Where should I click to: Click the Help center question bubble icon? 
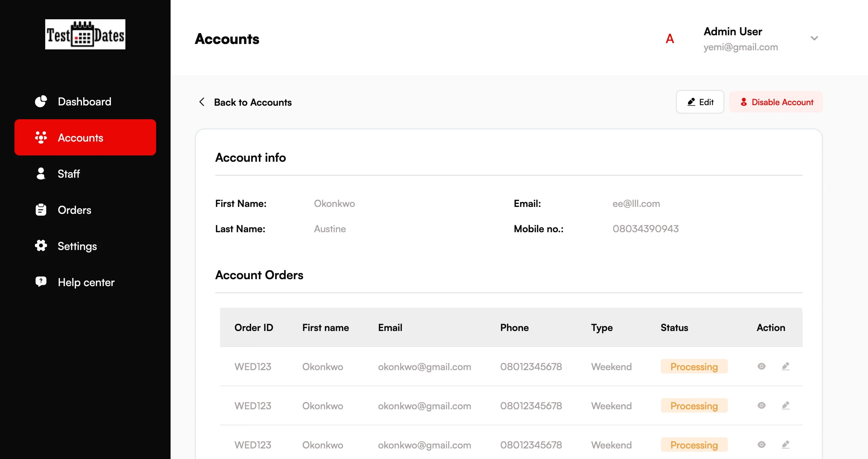point(41,282)
